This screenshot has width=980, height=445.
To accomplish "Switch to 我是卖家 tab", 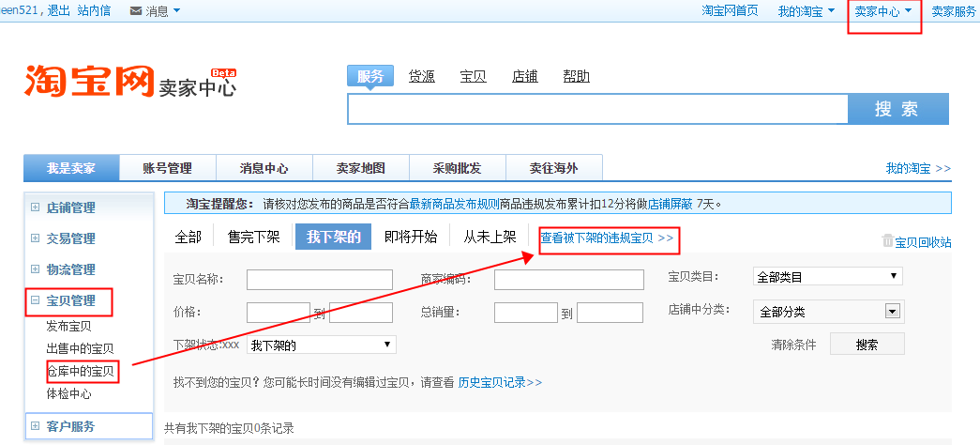I will coord(70,168).
